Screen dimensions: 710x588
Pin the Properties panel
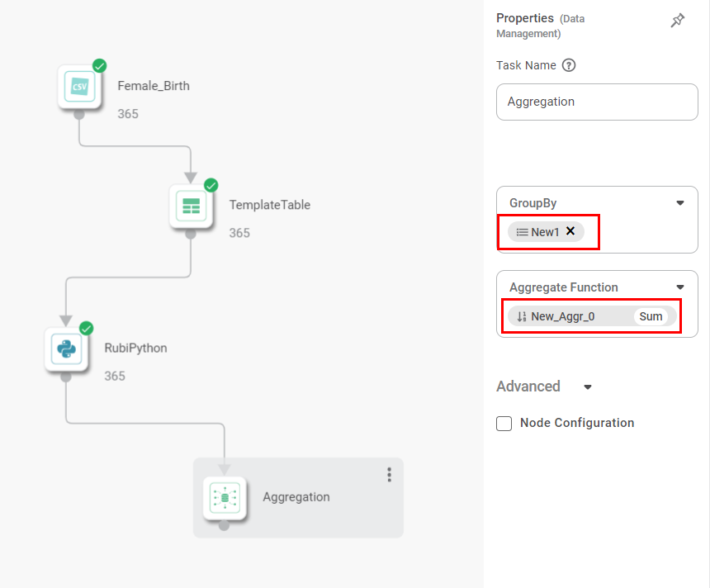pyautogui.click(x=678, y=21)
